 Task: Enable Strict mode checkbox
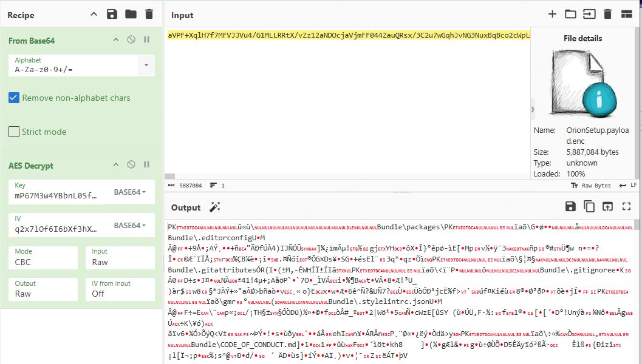coord(14,132)
